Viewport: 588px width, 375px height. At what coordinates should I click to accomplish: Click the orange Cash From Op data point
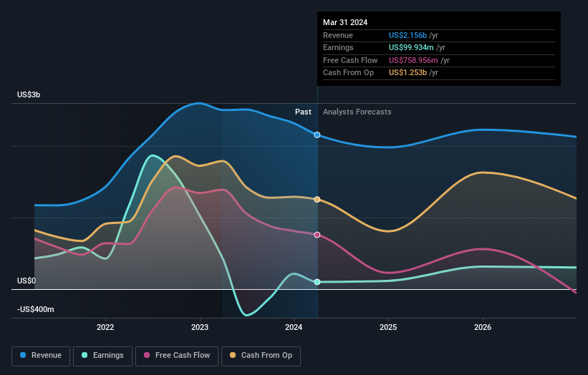(x=317, y=199)
